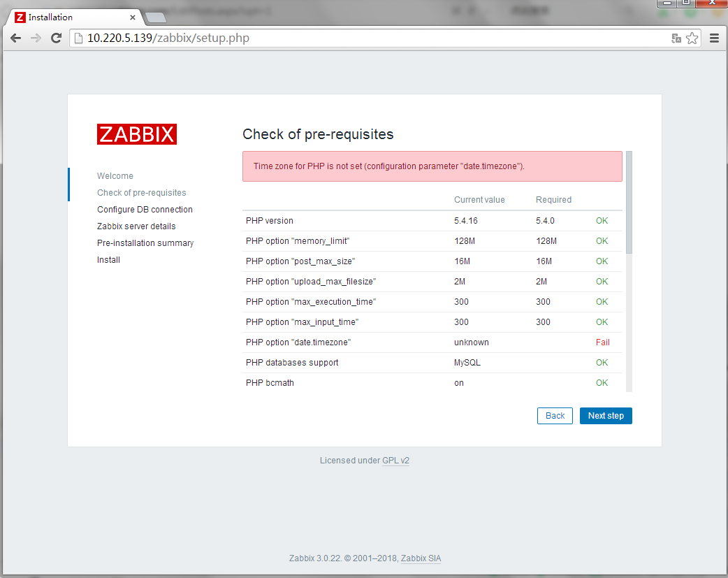Image resolution: width=728 pixels, height=578 pixels.
Task: Click the browser forward arrow
Action: tap(36, 38)
